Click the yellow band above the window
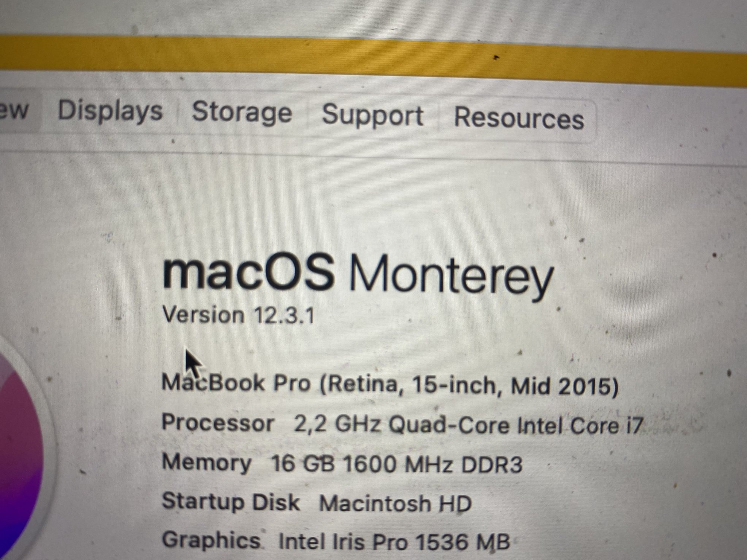Viewport: 747px width, 560px height. [365, 58]
